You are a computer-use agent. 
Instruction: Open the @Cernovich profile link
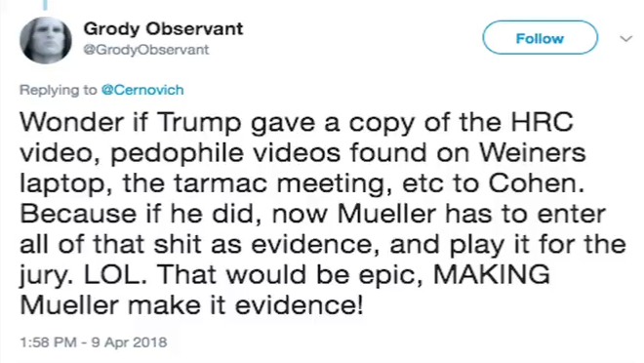pos(142,90)
